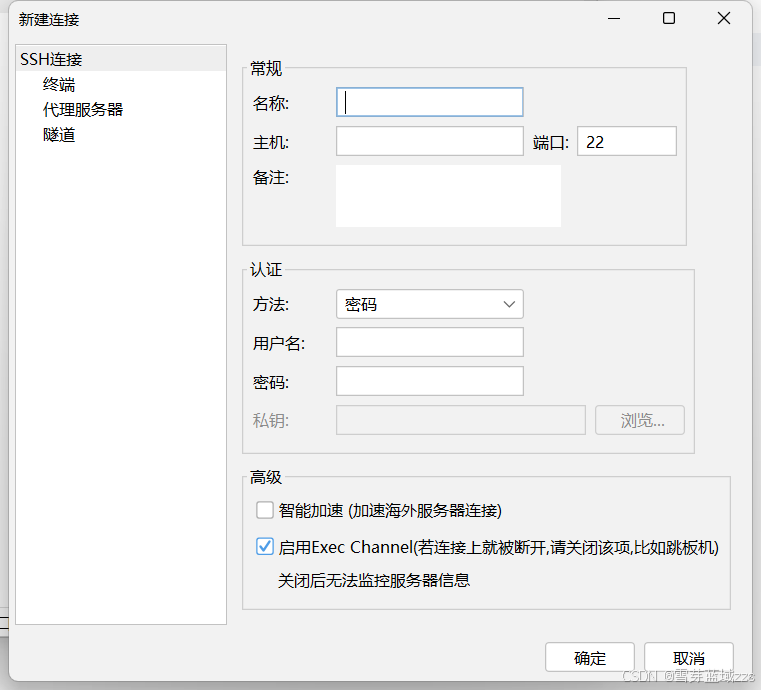The width and height of the screenshot is (761, 690).
Task: Close the 新建连接 window
Action: [x=724, y=18]
